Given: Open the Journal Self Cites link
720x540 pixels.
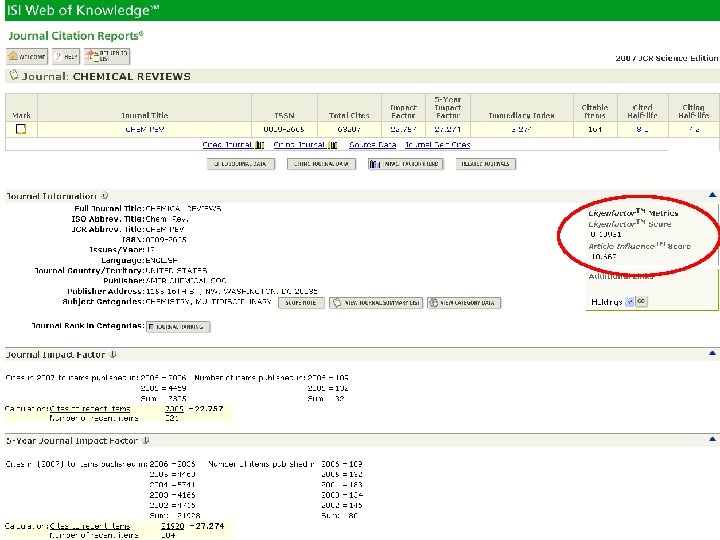Looking at the screenshot, I should 438,145.
